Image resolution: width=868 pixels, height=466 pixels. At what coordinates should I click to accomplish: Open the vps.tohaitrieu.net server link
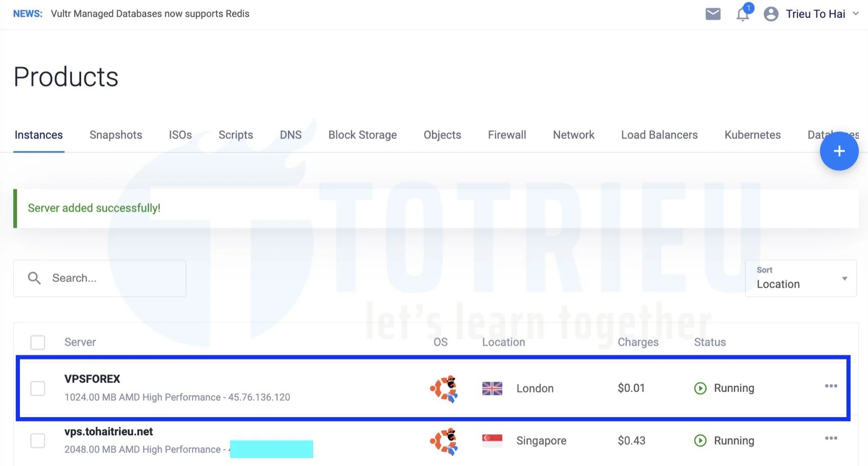(109, 432)
